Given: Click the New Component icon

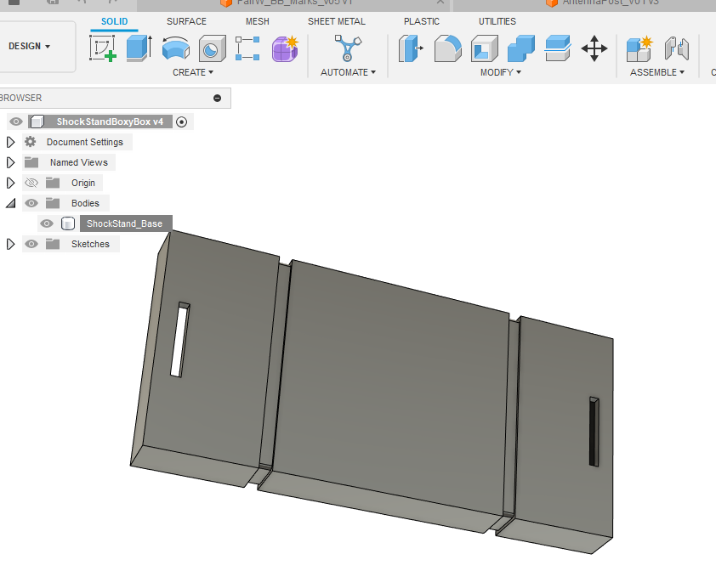Looking at the screenshot, I should [x=639, y=48].
